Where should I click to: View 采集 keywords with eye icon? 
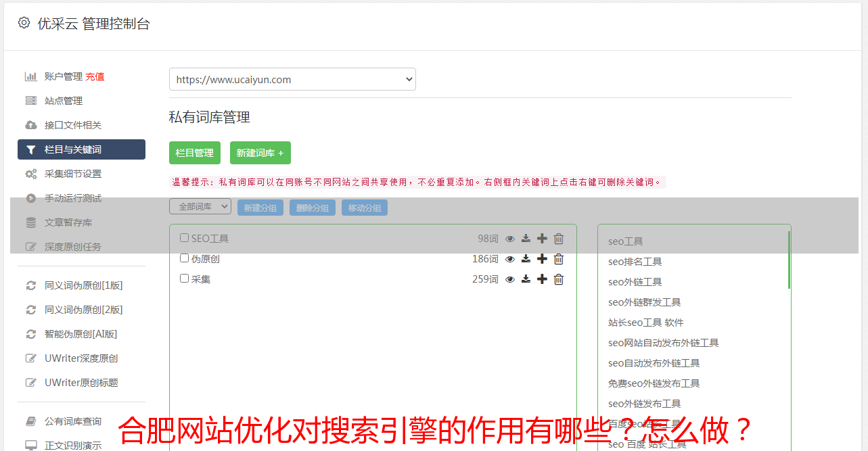[510, 279]
